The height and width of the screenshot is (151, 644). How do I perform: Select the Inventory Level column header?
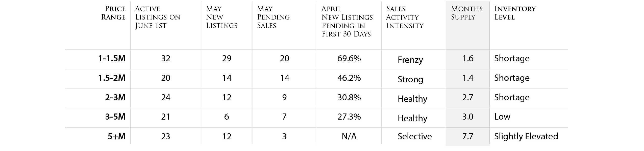(x=515, y=13)
